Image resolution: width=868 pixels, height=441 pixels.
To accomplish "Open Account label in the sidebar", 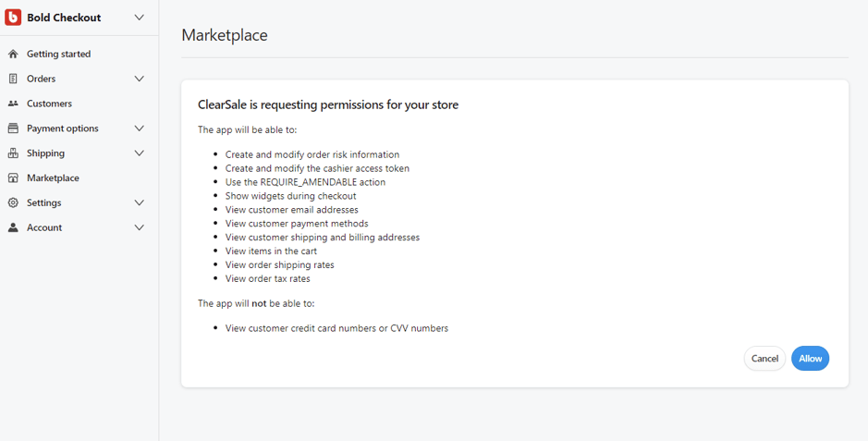I will click(44, 227).
